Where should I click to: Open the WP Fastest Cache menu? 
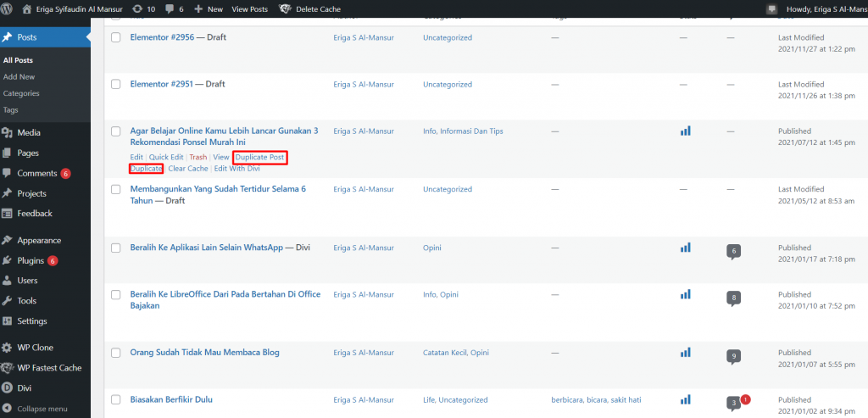pyautogui.click(x=48, y=368)
